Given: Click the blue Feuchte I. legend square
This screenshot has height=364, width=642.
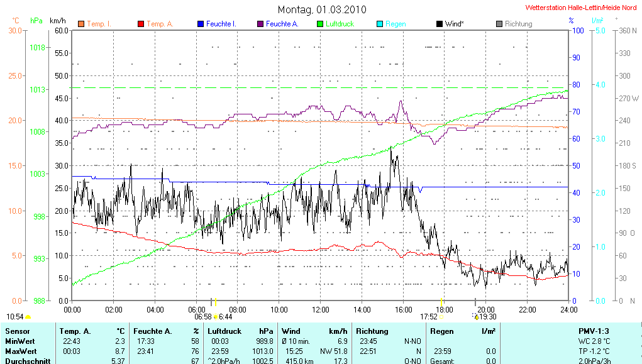Looking at the screenshot, I should tap(200, 24).
